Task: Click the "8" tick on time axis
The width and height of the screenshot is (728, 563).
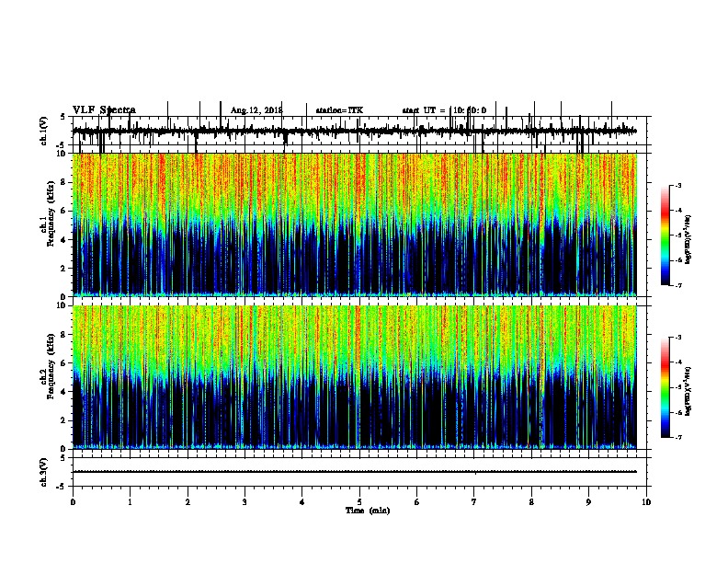Action: [x=531, y=502]
